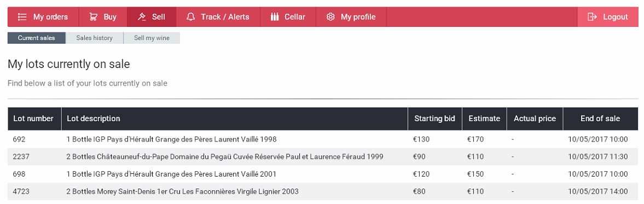
Task: Select the Current sales tab
Action: 37,38
